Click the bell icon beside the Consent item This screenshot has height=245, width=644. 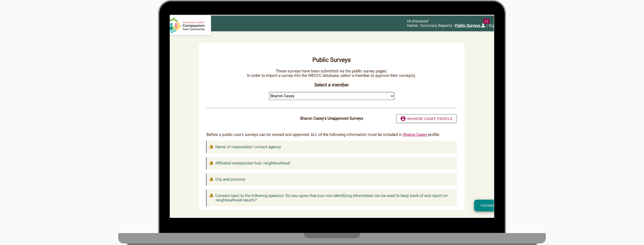tap(211, 195)
